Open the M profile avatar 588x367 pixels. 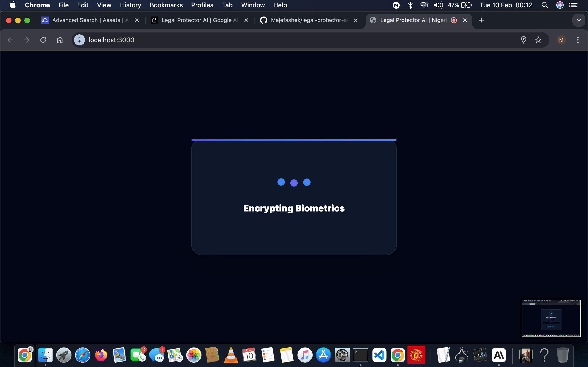point(561,40)
